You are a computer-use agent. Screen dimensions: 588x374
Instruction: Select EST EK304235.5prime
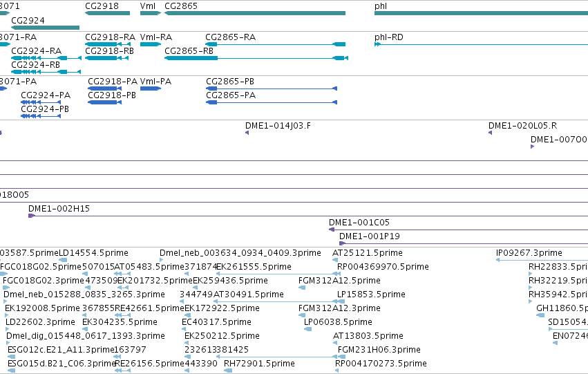coord(120,322)
